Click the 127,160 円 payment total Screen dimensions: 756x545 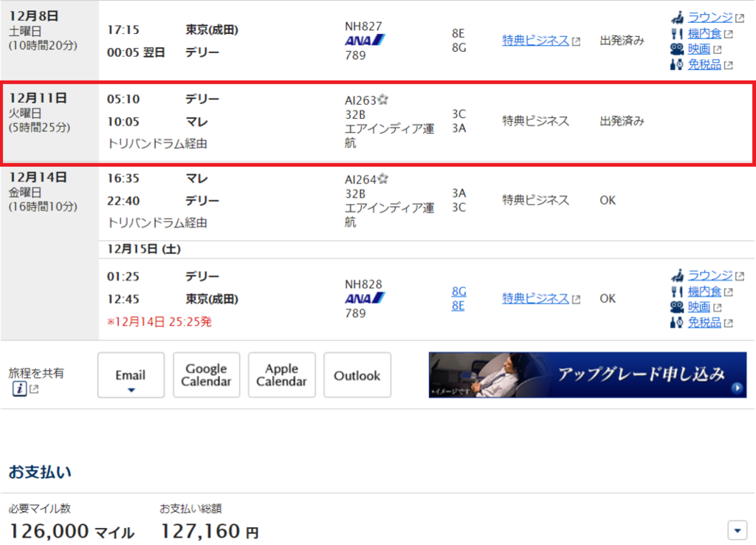209,532
